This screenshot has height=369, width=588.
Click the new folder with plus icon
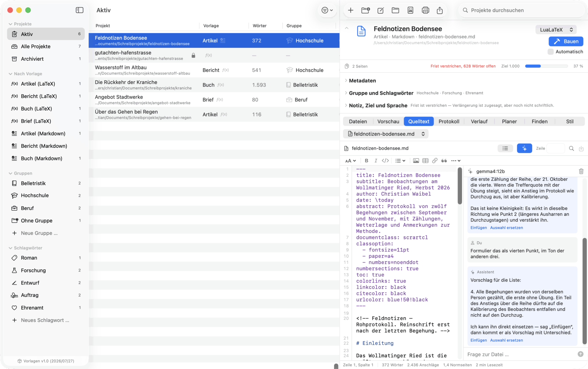tap(365, 10)
